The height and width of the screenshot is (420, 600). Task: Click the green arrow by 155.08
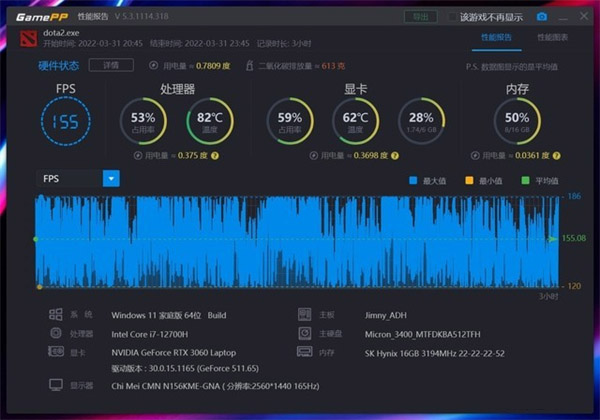point(553,239)
